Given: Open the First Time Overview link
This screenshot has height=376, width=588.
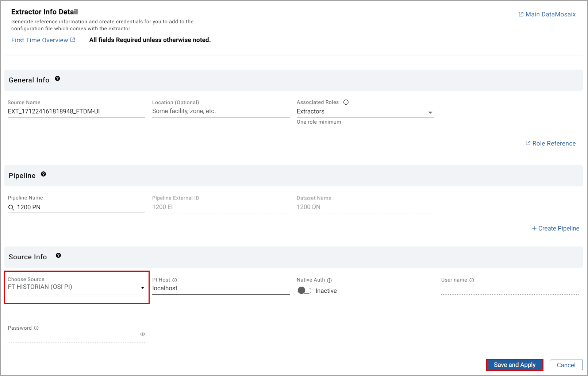Looking at the screenshot, I should click(43, 40).
